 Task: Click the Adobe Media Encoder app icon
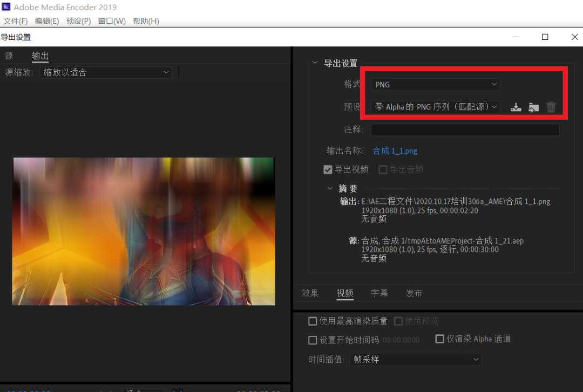(6, 6)
